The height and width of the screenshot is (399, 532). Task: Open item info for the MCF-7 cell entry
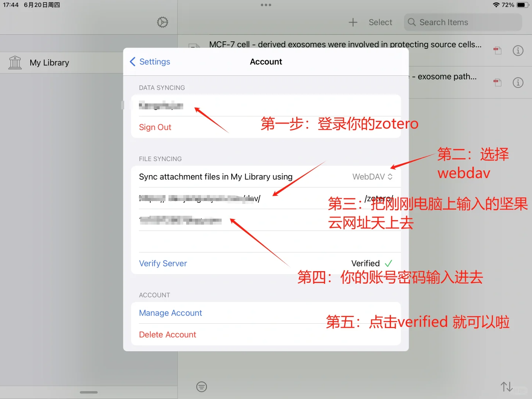click(518, 51)
